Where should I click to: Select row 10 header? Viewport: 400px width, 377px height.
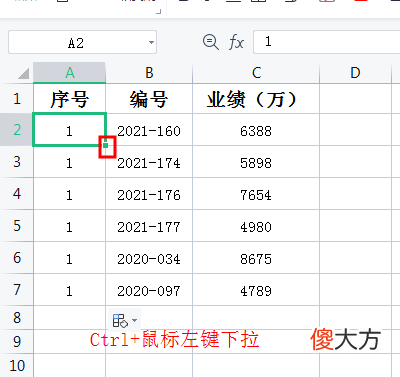17,366
